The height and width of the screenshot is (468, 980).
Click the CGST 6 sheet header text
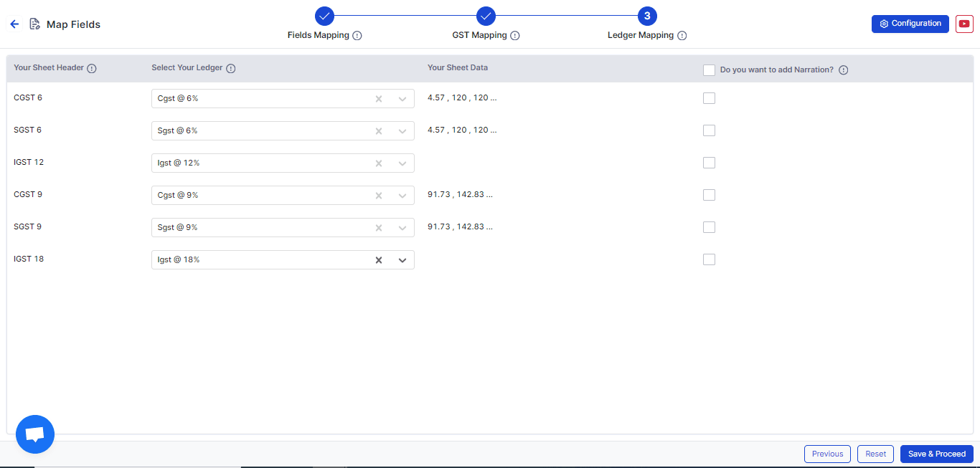28,97
